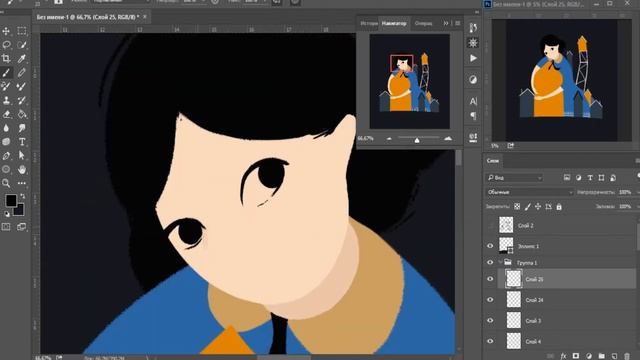
Task: Hide layer Слой 24
Action: (490, 300)
